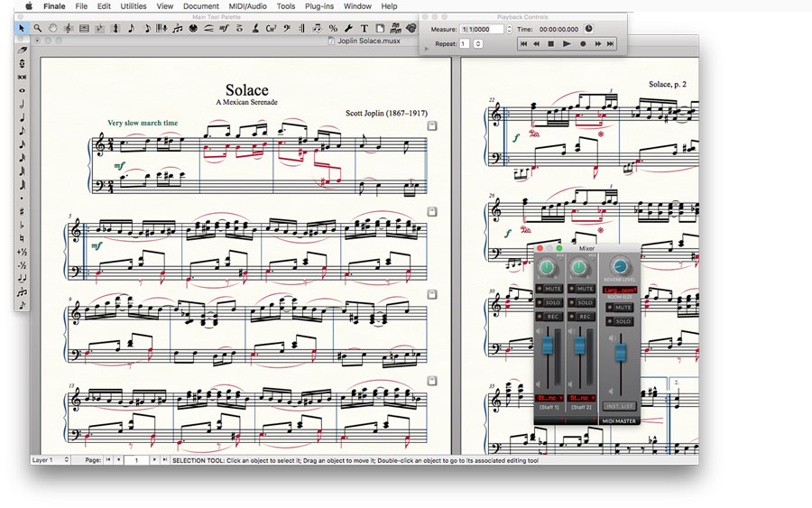Select the Smart Shape slur tool

(x=208, y=28)
